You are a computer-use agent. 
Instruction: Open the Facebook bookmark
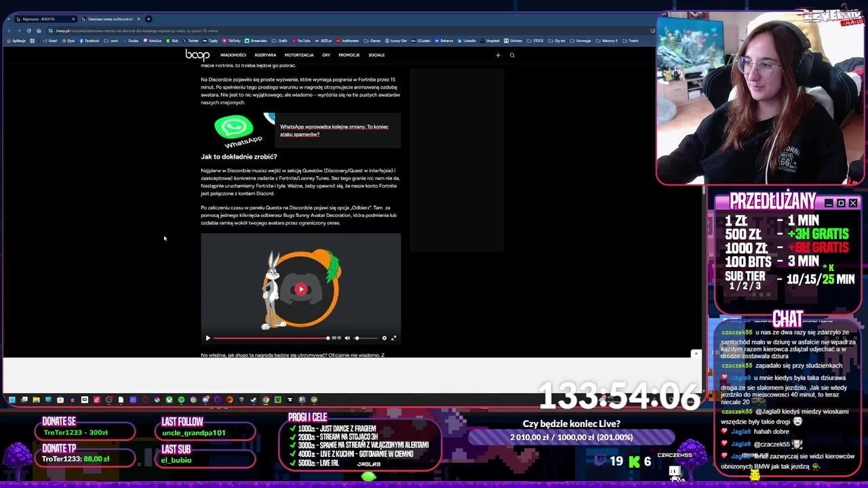coord(89,41)
